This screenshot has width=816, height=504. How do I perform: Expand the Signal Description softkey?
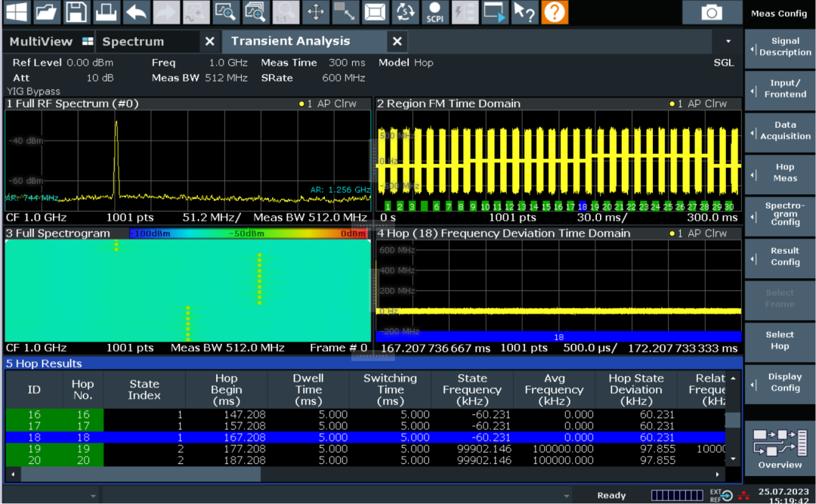780,47
